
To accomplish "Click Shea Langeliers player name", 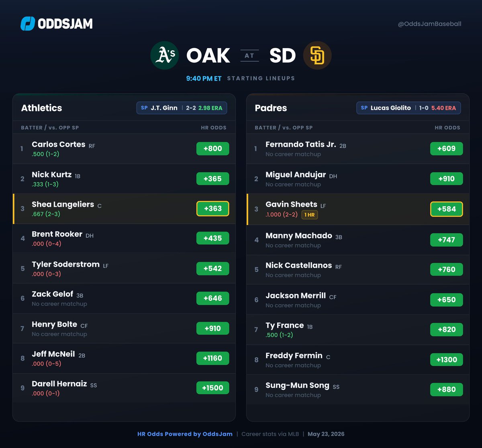I will pos(63,205).
